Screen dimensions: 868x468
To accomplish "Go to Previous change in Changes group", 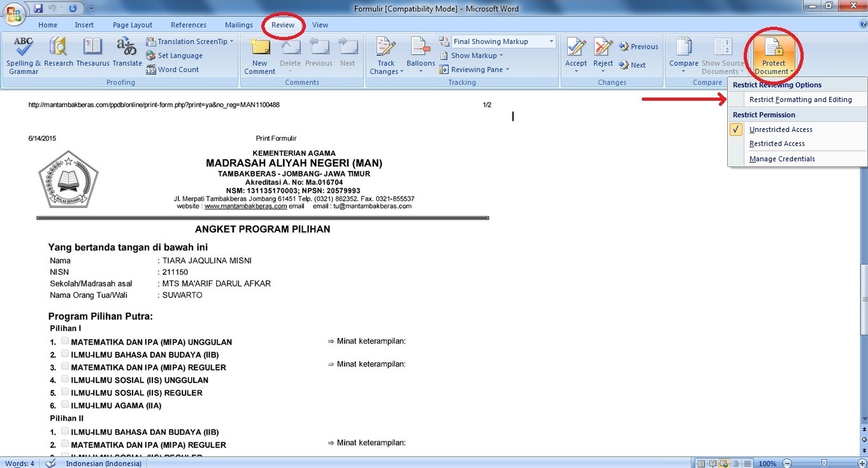I will click(638, 47).
